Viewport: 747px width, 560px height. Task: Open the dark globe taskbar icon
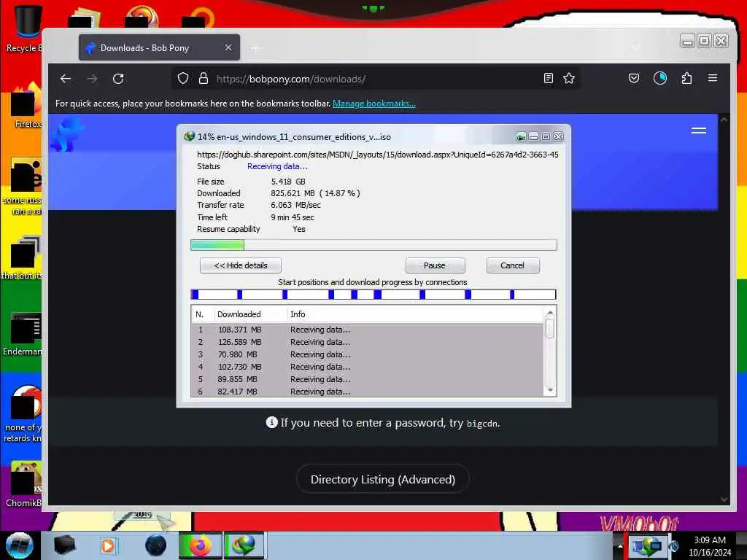pos(156,545)
